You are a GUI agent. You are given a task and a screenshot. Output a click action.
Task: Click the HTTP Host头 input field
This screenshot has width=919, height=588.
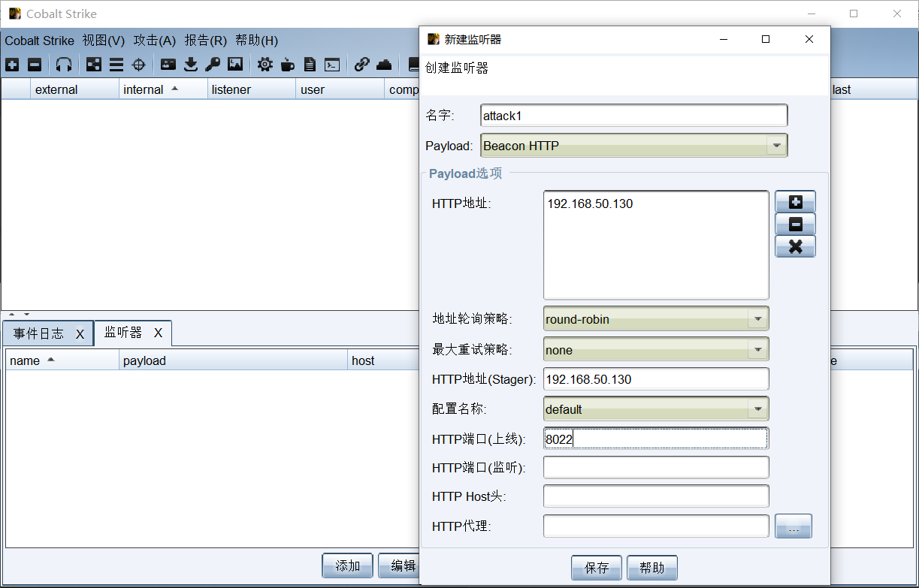(656, 496)
